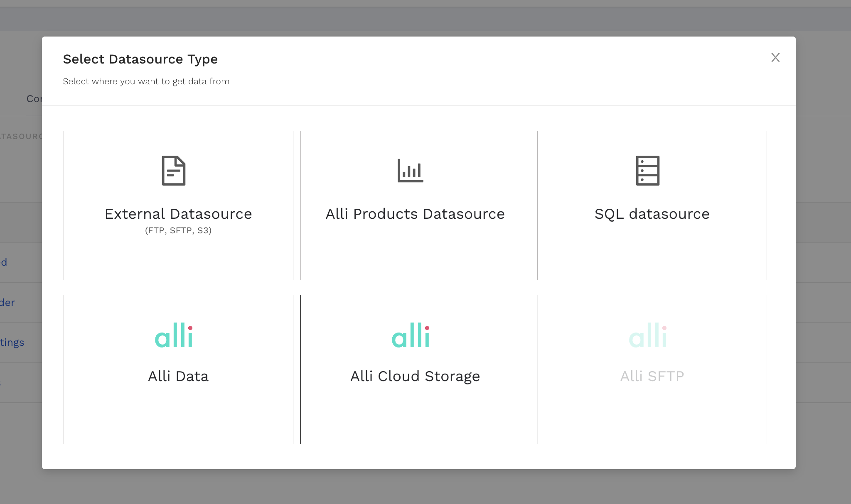Click the (FTP, SFTP, S3) subtitle
The width and height of the screenshot is (851, 504).
pos(178,230)
